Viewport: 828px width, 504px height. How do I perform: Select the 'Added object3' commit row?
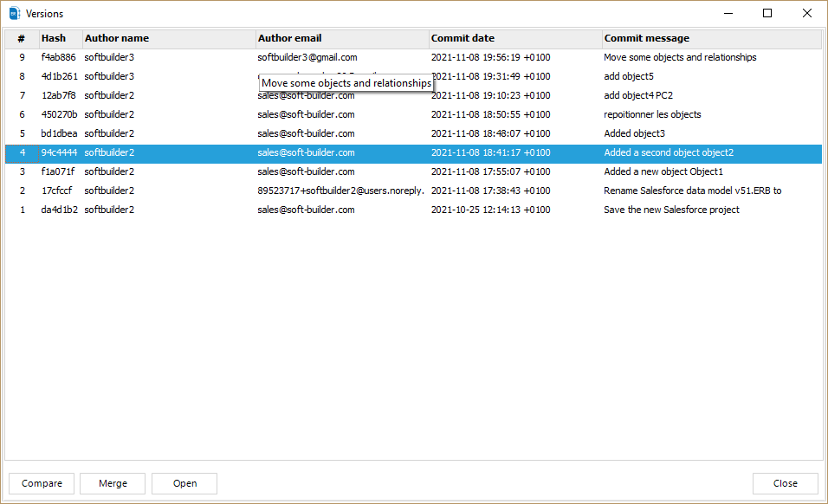634,133
